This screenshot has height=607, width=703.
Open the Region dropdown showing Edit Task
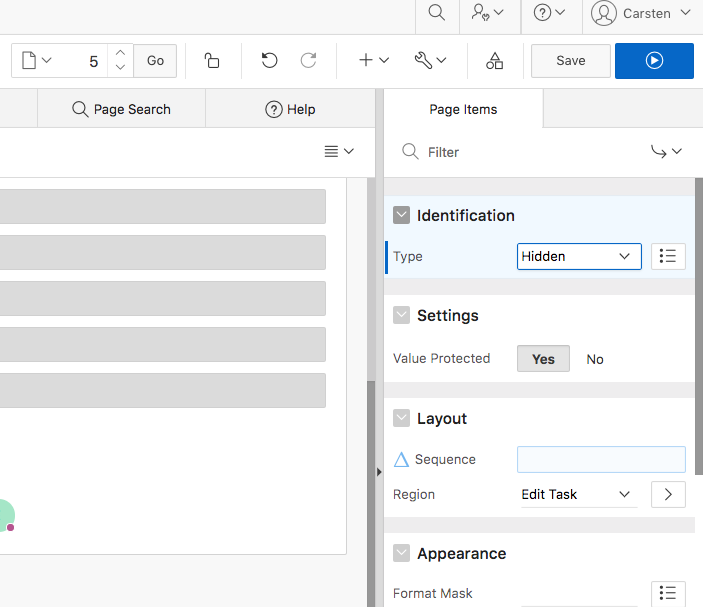click(x=577, y=495)
